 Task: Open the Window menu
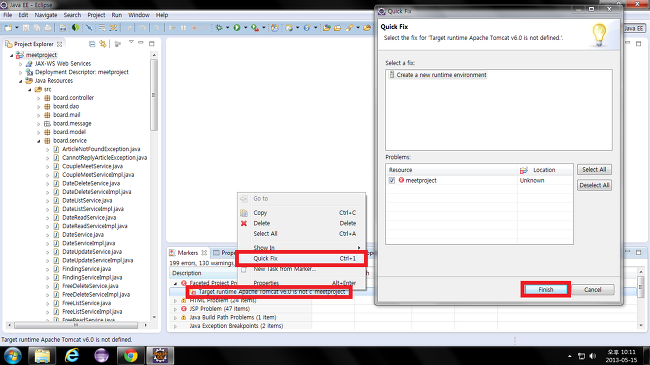coord(139,15)
